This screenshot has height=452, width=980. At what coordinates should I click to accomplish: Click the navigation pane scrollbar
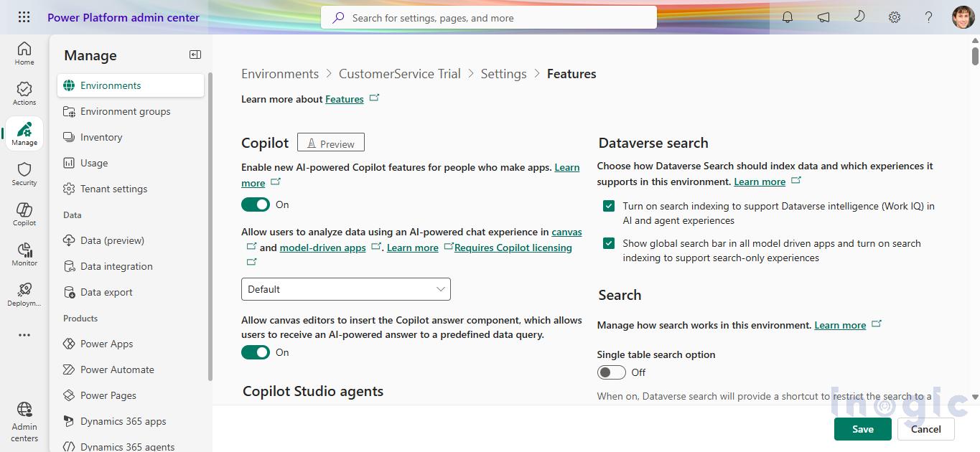(x=210, y=226)
